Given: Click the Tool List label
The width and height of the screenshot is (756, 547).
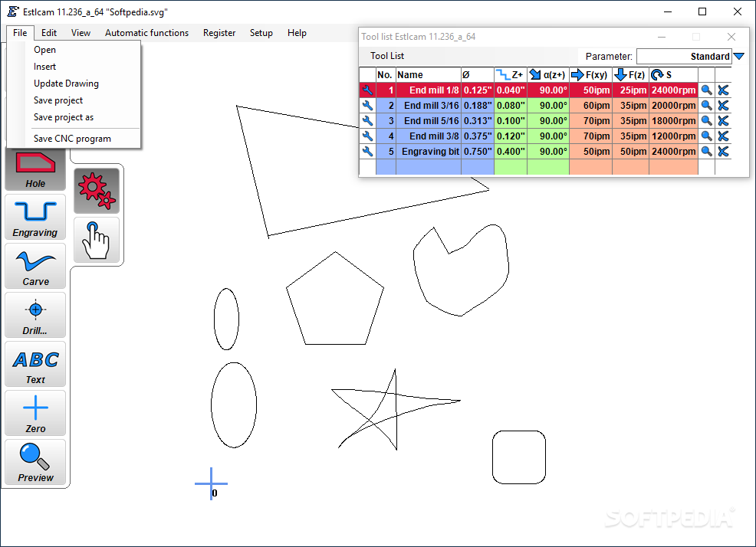Looking at the screenshot, I should point(386,56).
